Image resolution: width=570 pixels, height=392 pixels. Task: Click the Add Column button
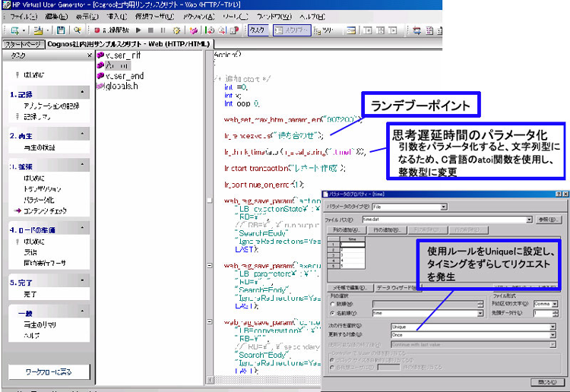347,230
